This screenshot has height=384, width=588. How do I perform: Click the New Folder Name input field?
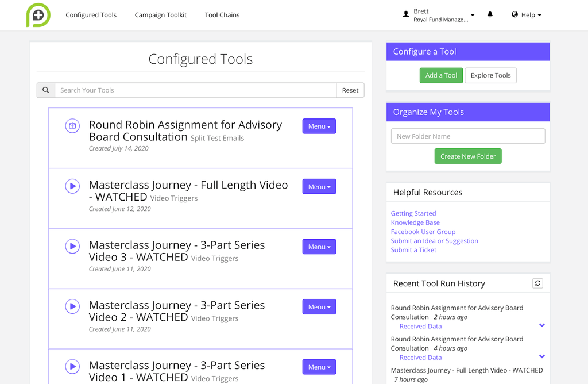click(467, 136)
